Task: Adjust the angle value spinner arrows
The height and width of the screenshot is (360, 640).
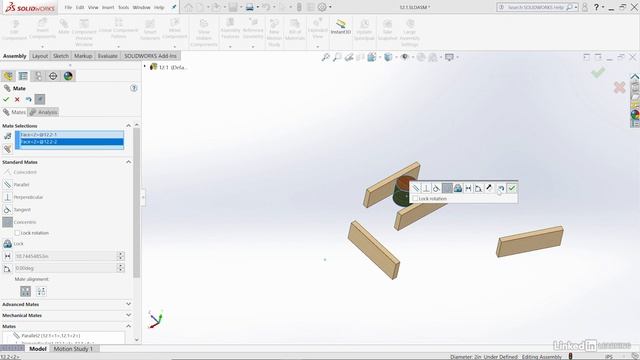Action: pos(121,268)
